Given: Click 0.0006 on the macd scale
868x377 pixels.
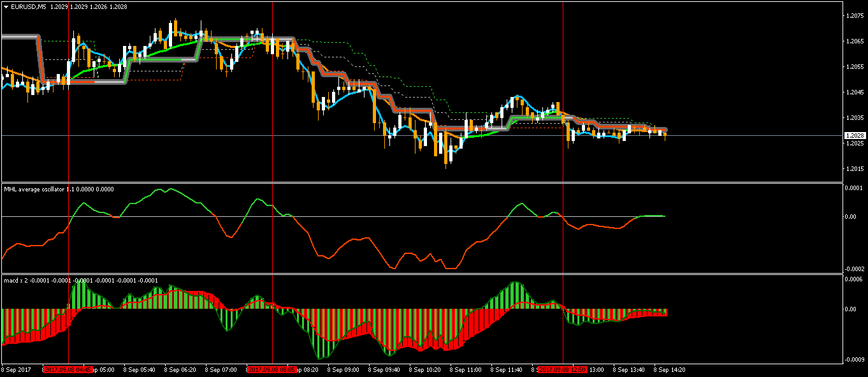Looking at the screenshot, I should click(x=854, y=279).
